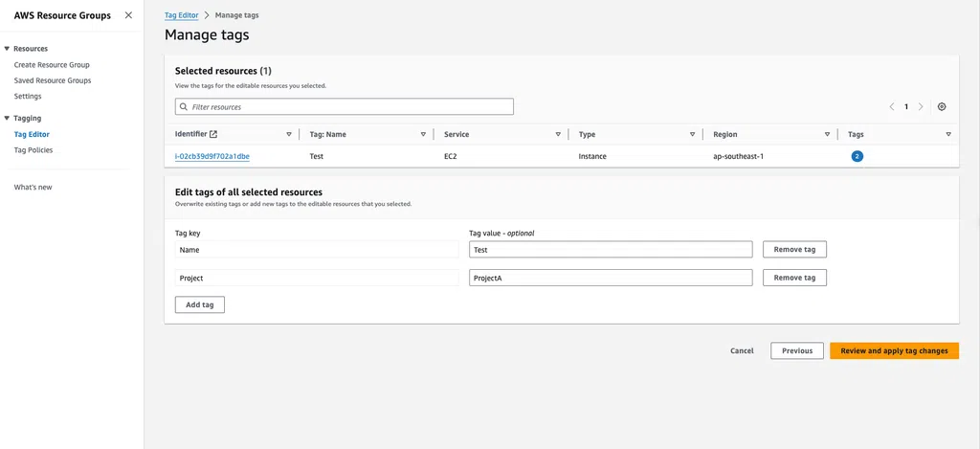Click the EC2 service cell
The height and width of the screenshot is (449, 980).
point(451,156)
